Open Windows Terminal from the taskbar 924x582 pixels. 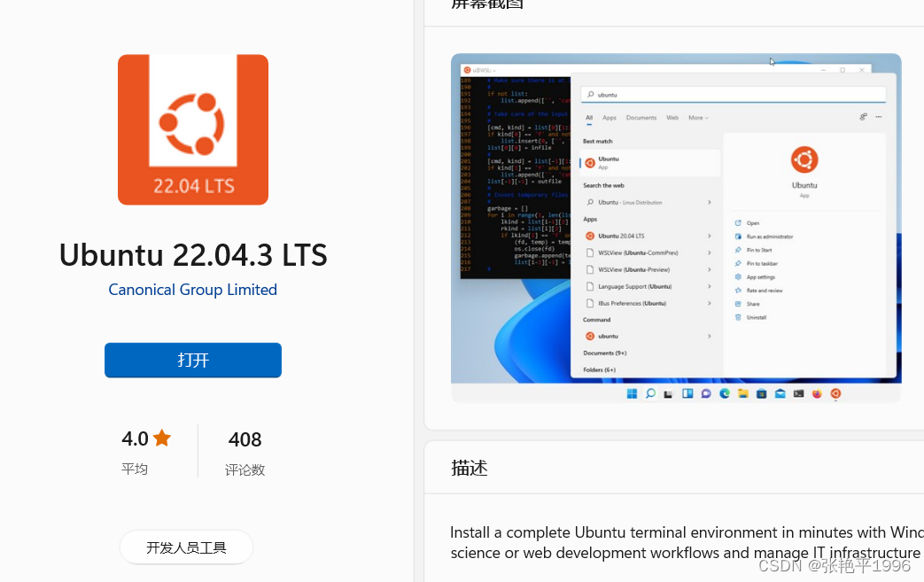point(798,393)
